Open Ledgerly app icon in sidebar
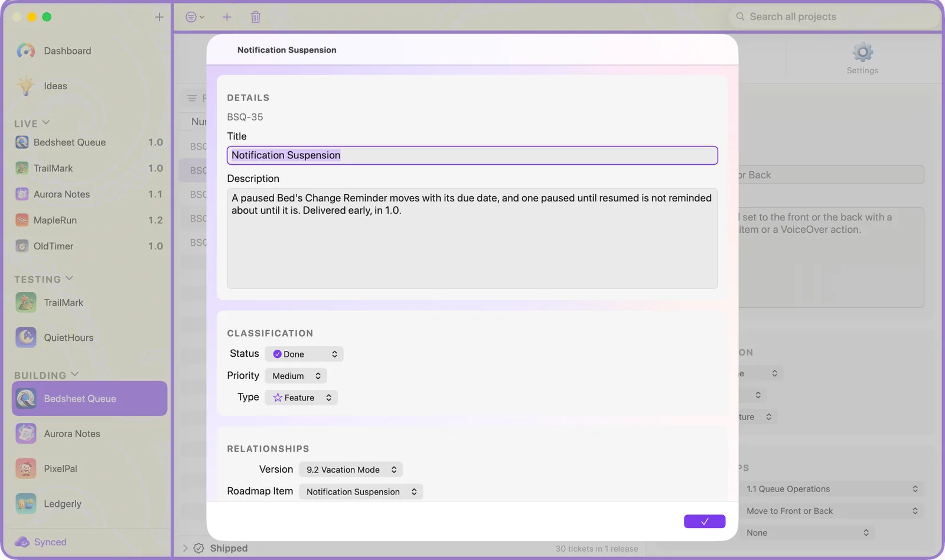Image resolution: width=945 pixels, height=560 pixels. (x=26, y=504)
